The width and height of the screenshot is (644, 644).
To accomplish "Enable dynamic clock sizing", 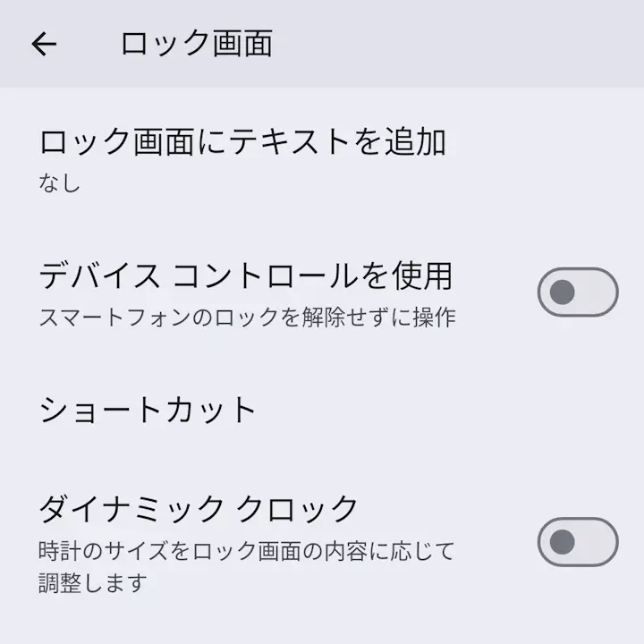I will [x=577, y=541].
